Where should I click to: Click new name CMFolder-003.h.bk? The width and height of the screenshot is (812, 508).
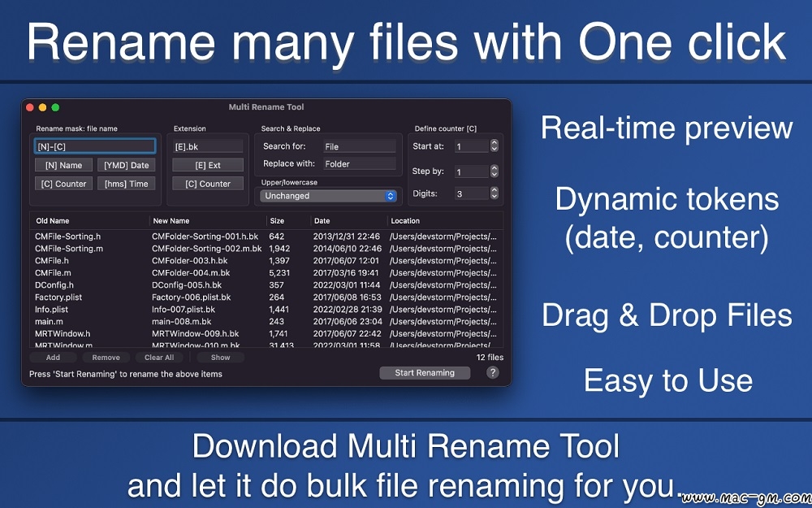189,261
